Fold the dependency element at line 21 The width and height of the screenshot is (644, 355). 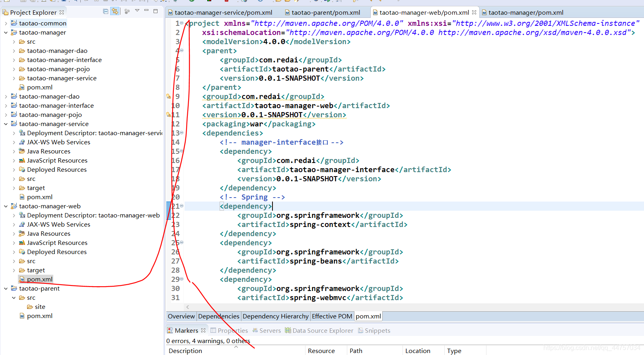coord(182,206)
